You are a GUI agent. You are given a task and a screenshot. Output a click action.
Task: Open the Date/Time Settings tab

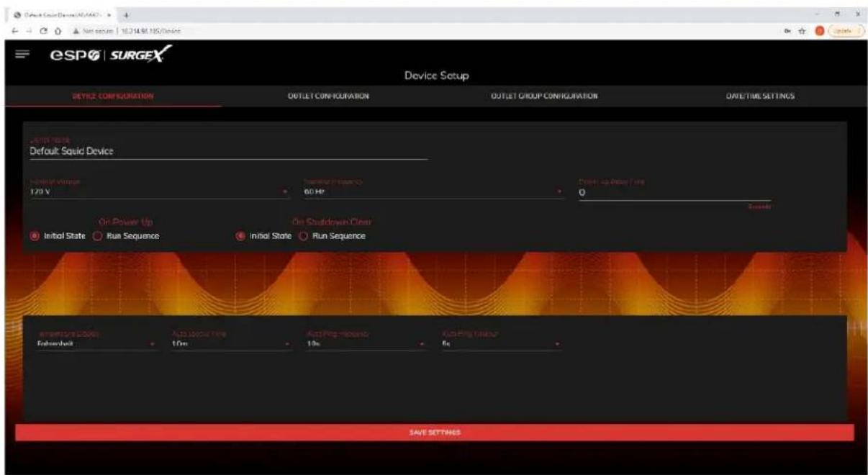[x=760, y=96]
